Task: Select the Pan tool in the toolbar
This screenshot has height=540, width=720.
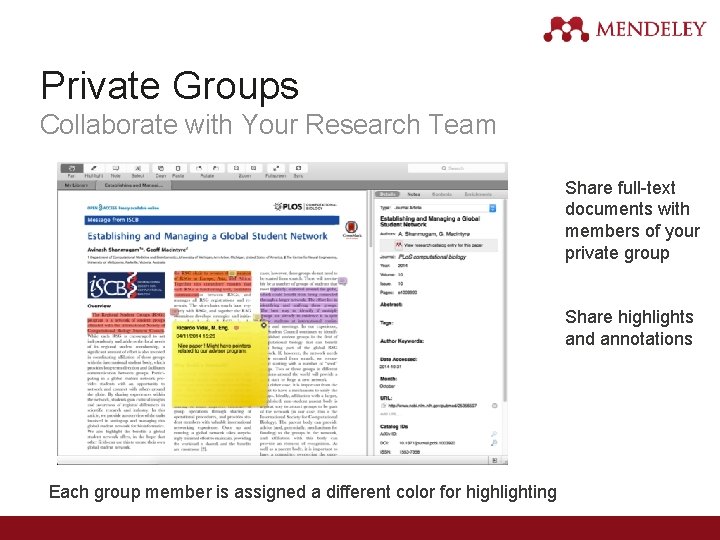Action: pos(72,169)
